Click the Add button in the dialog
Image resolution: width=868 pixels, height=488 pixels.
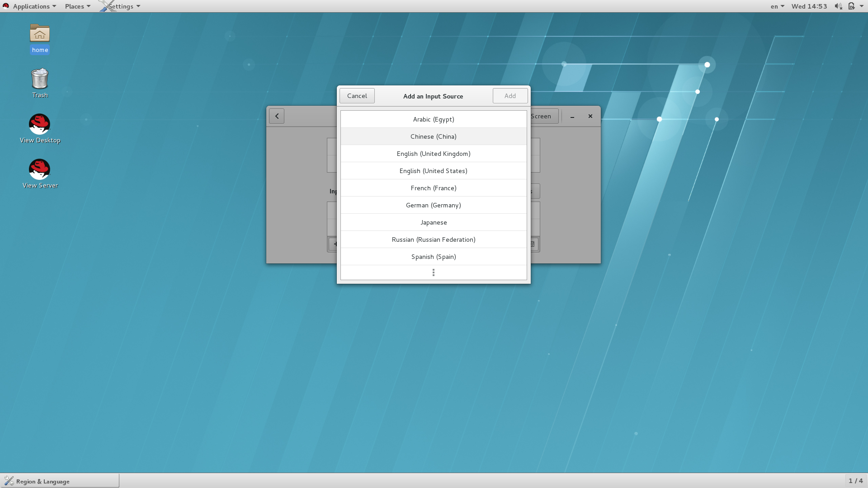tap(509, 95)
